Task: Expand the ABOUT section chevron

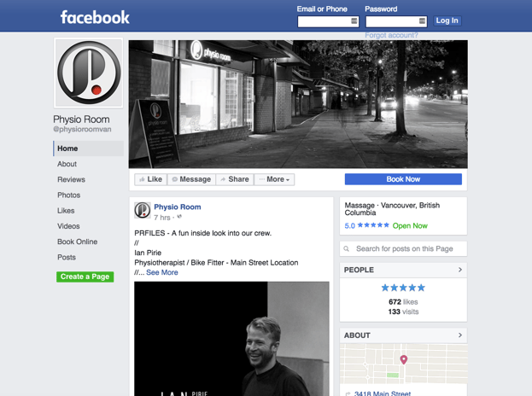Action: point(460,335)
